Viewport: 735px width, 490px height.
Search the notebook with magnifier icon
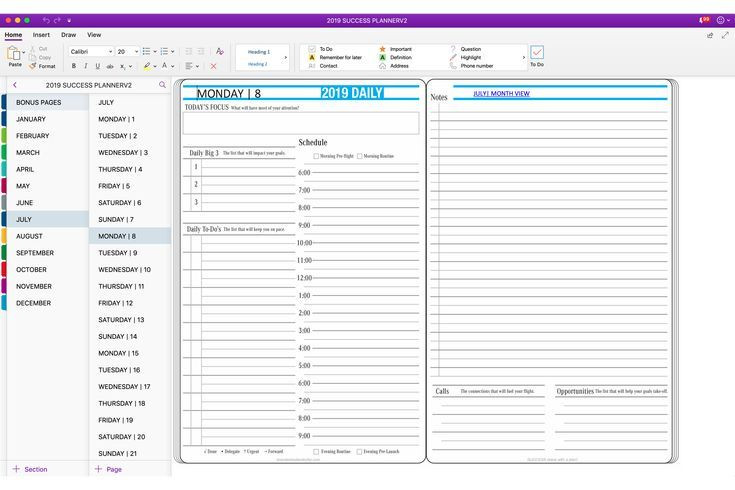162,85
